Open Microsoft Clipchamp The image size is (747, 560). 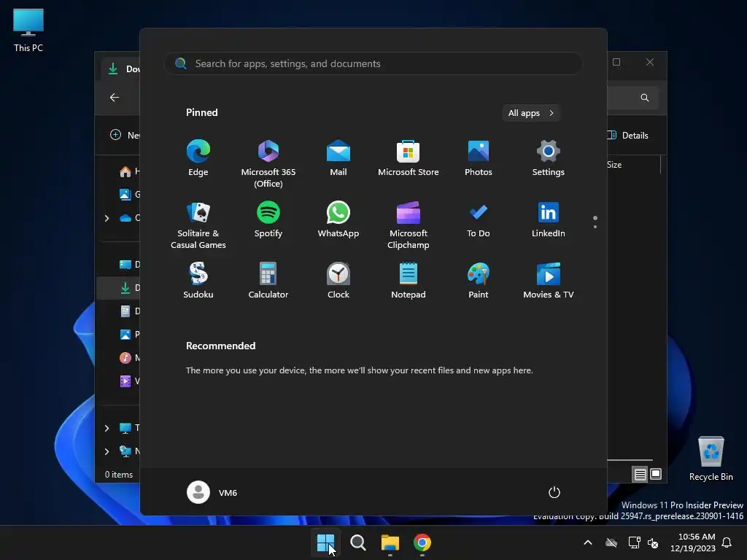click(x=409, y=225)
